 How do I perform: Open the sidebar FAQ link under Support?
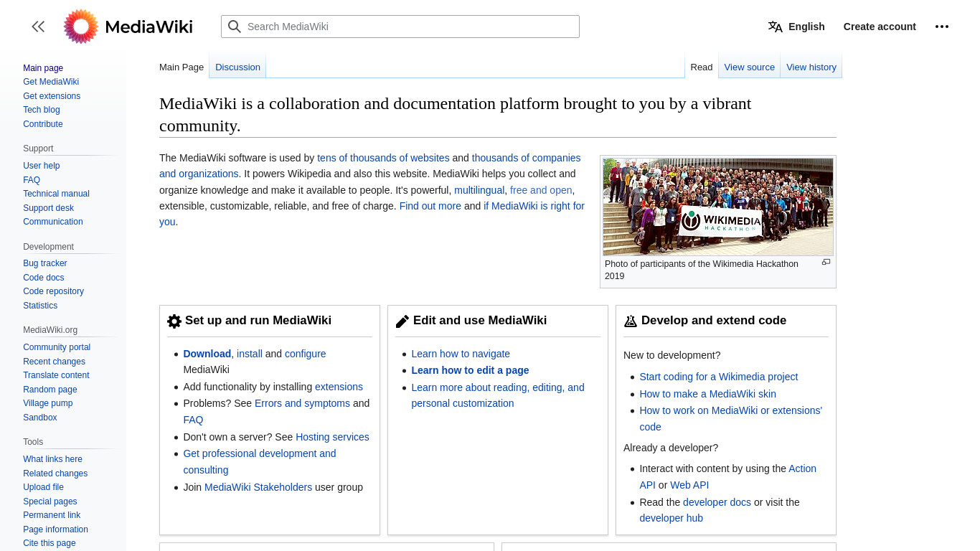click(x=32, y=180)
